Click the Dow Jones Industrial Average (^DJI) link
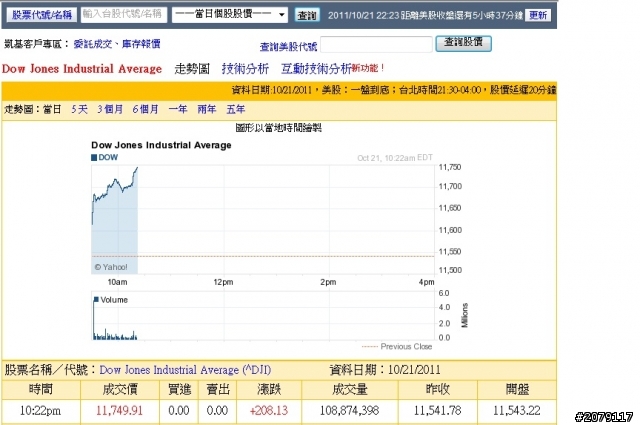The image size is (640, 425). click(x=185, y=370)
